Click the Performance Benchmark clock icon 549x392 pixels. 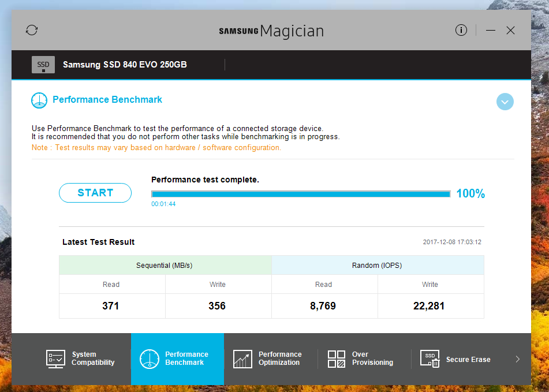[x=39, y=100]
